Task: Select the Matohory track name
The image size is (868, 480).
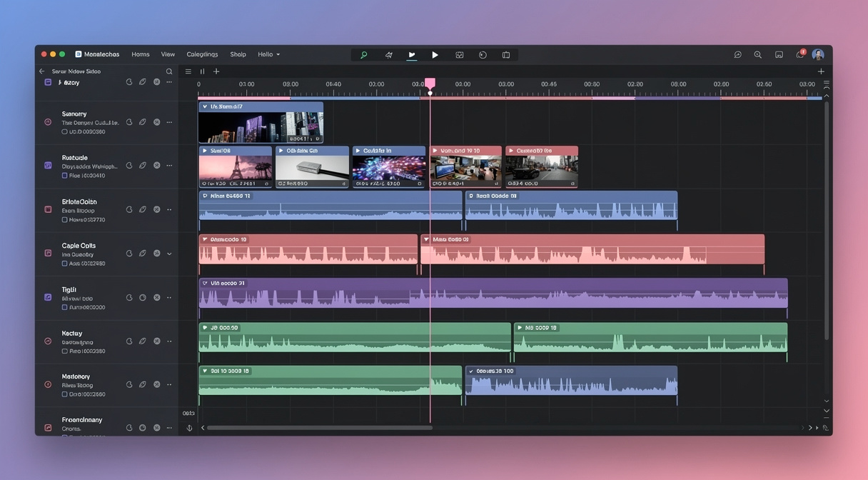Action: coord(76,376)
